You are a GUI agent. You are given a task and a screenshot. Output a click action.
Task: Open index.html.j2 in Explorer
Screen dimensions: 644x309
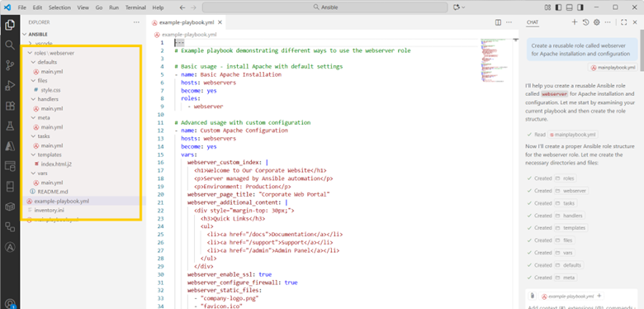click(56, 164)
